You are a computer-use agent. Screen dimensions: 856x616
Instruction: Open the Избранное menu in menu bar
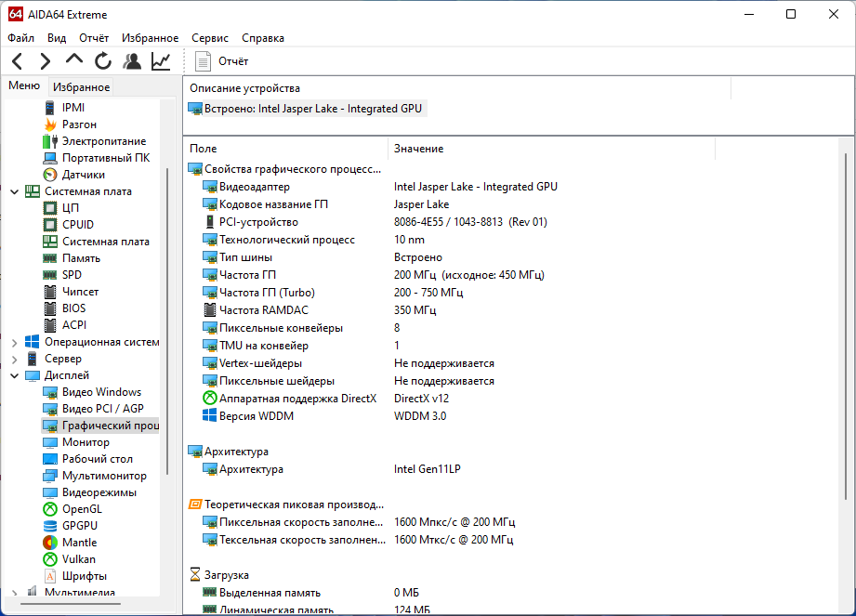[151, 38]
